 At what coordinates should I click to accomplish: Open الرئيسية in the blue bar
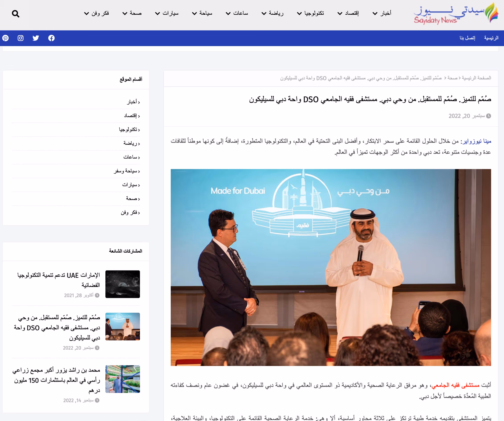(491, 38)
